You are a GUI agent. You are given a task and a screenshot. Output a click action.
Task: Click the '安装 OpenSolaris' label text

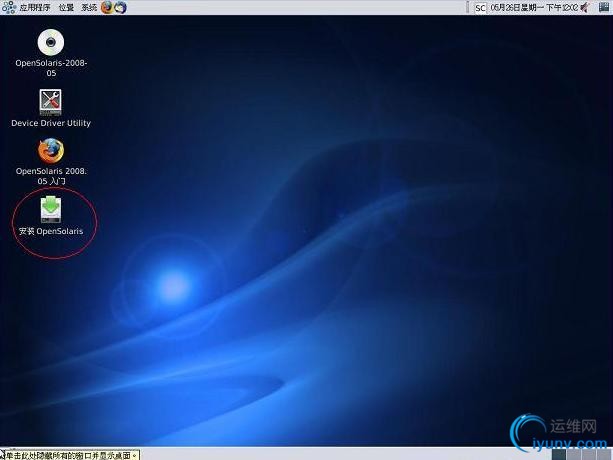point(51,231)
